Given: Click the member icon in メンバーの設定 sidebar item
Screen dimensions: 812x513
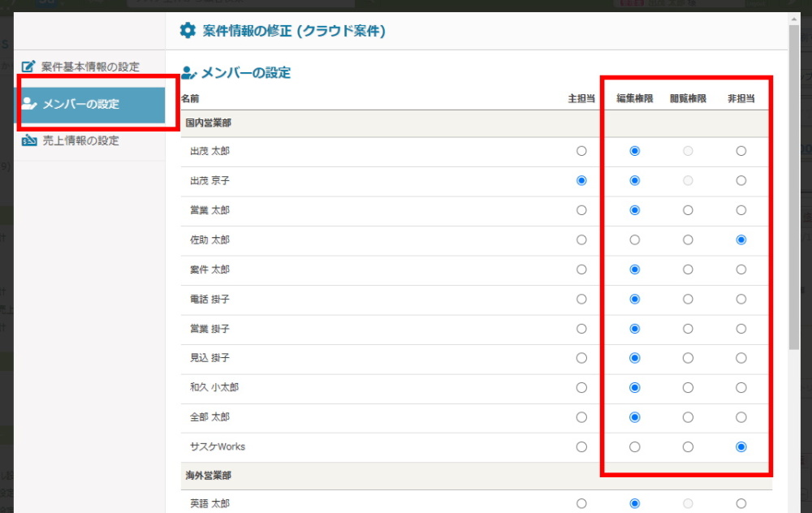Looking at the screenshot, I should pos(30,104).
